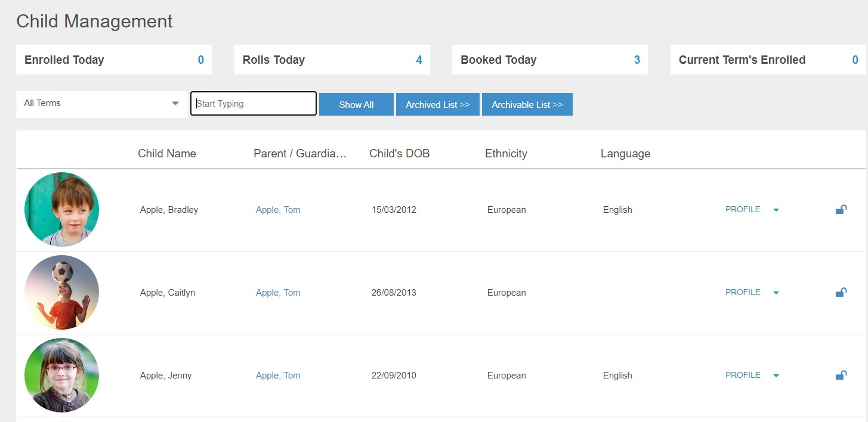Click the date 26/08/2013
The height and width of the screenshot is (422, 868).
394,293
